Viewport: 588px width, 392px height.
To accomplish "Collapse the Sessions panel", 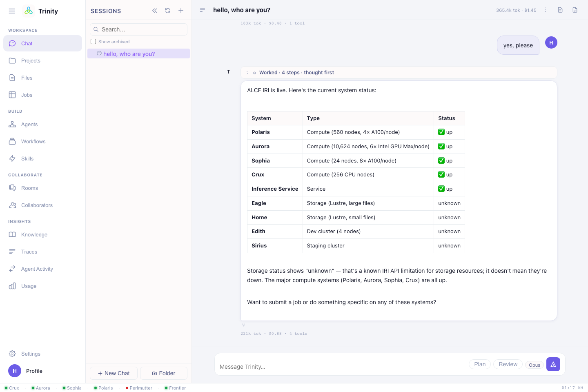I will click(x=155, y=11).
